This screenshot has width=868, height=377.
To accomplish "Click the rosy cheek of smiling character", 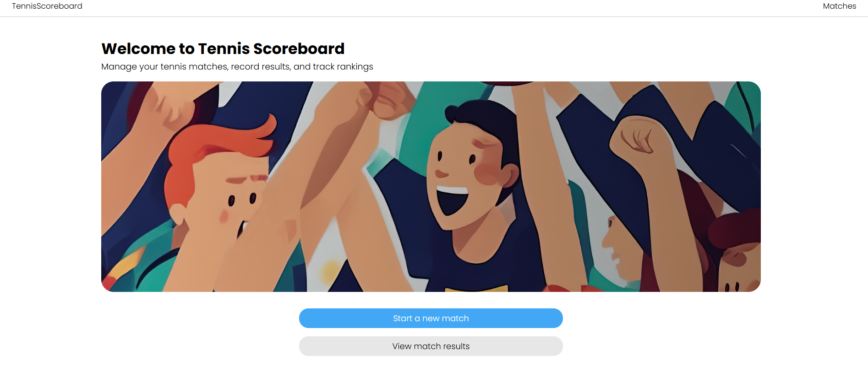I will click(x=486, y=174).
